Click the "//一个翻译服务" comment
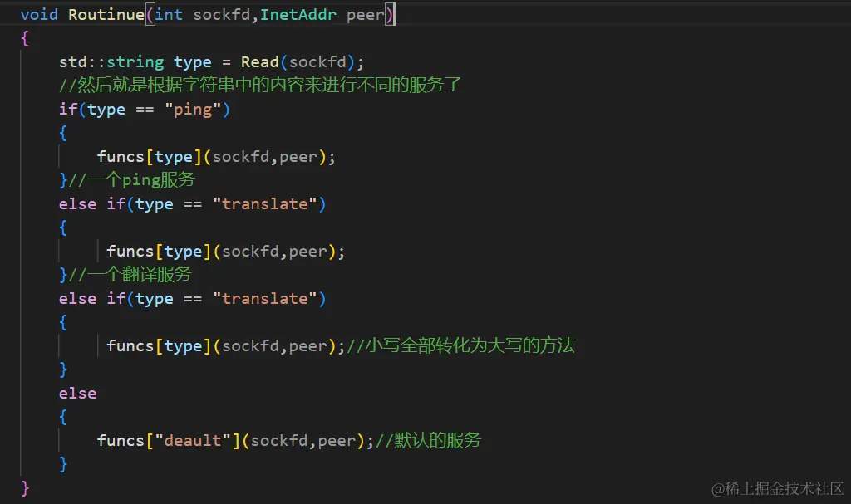Viewport: 851px width, 504px height. (x=130, y=275)
